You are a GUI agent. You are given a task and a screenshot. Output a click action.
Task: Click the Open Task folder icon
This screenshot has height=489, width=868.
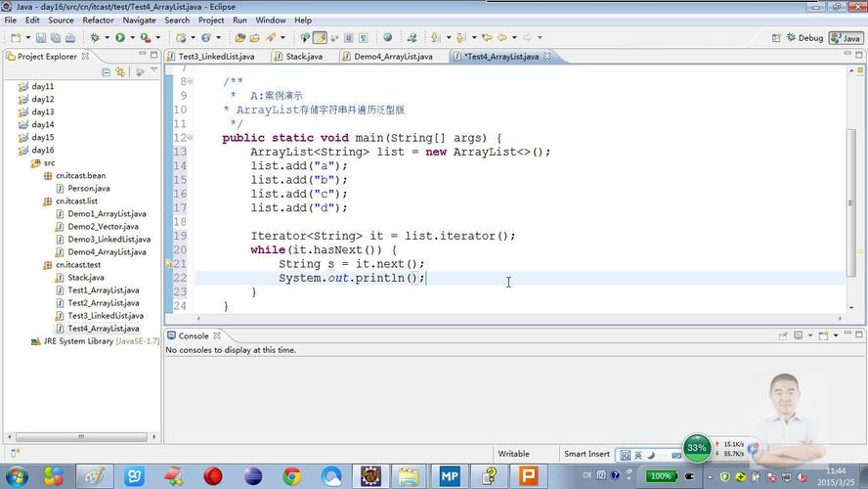(x=255, y=38)
